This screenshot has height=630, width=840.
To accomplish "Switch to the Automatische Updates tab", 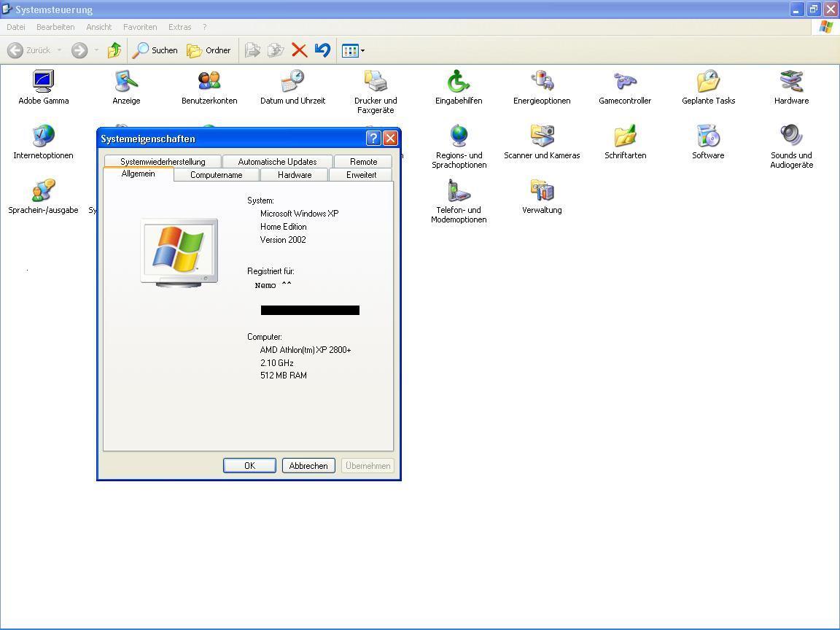I will (x=278, y=161).
